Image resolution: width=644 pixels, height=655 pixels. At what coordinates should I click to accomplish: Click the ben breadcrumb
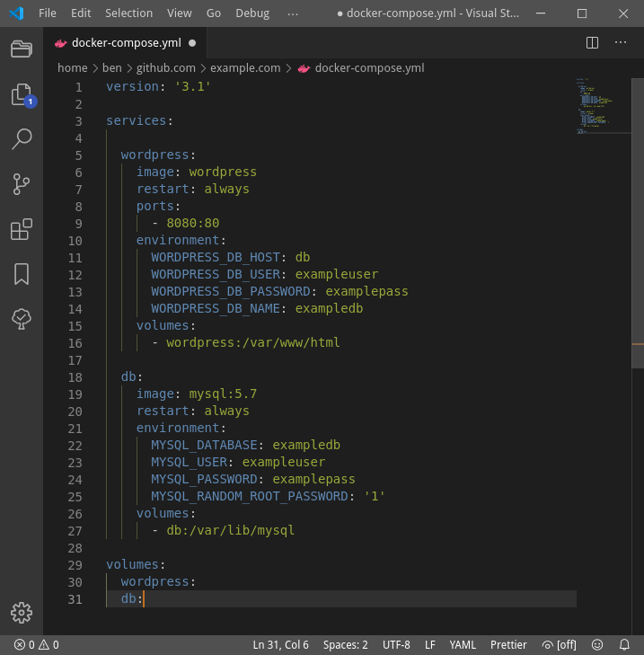(112, 67)
